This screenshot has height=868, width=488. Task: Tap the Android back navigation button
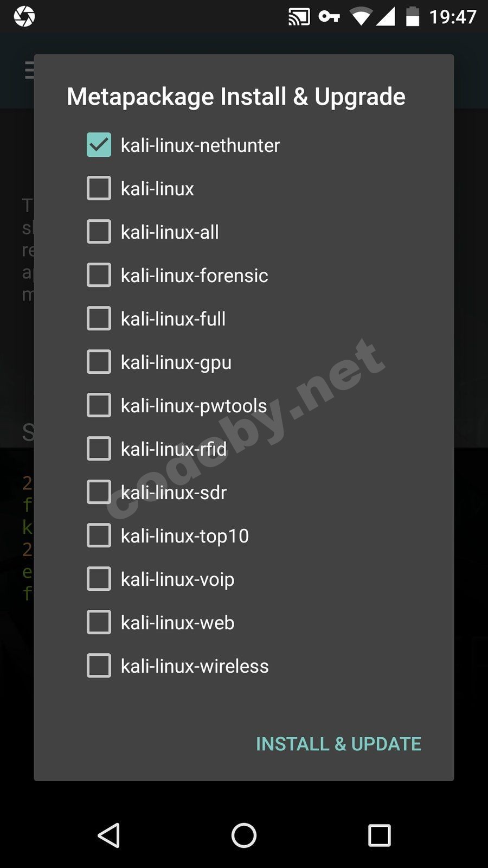click(x=109, y=835)
